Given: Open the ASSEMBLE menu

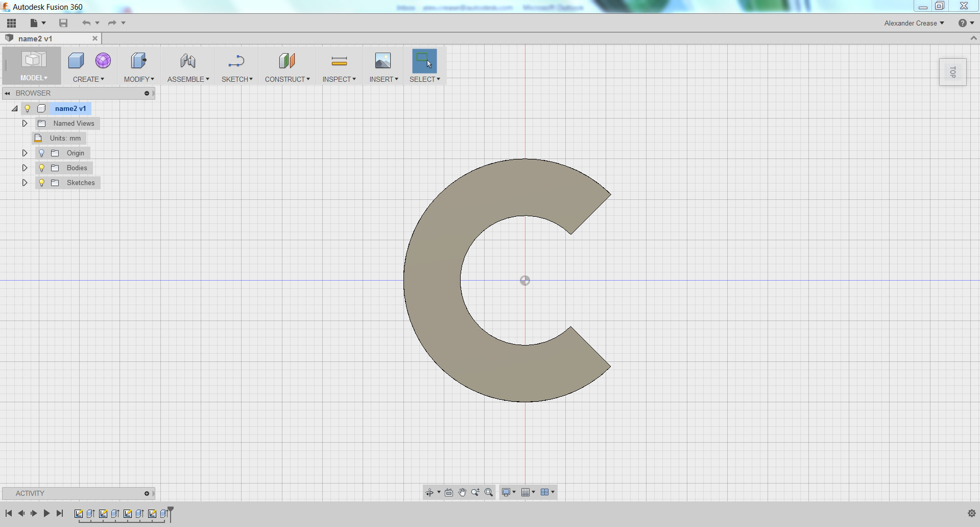Looking at the screenshot, I should [x=188, y=79].
